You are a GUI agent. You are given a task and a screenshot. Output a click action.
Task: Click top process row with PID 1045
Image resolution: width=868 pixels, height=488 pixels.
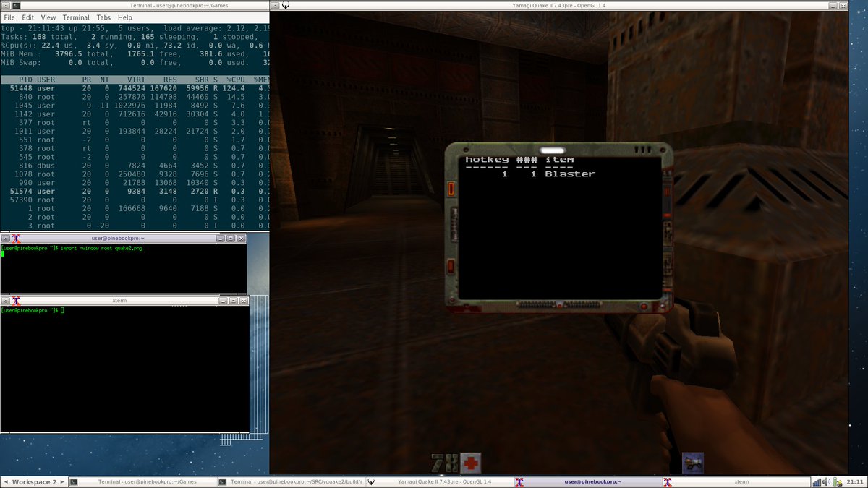click(135, 106)
